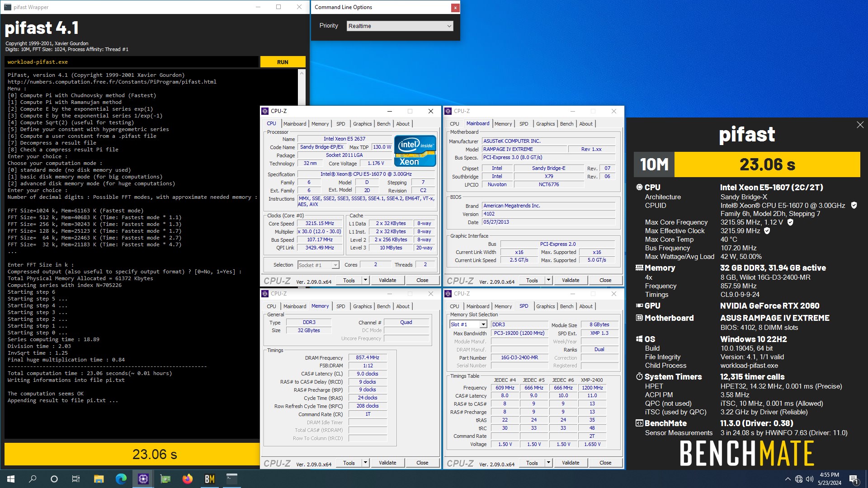This screenshot has height=488, width=868.
Task: Open the Windows Start menu
Action: 11,479
